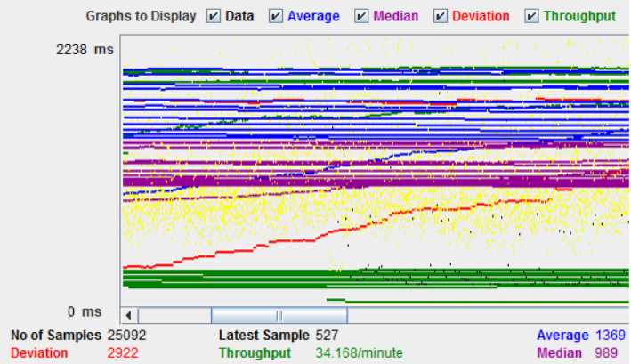Click the green 'Throughput' legend label at top
This screenshot has height=364, width=631.
coord(580,16)
